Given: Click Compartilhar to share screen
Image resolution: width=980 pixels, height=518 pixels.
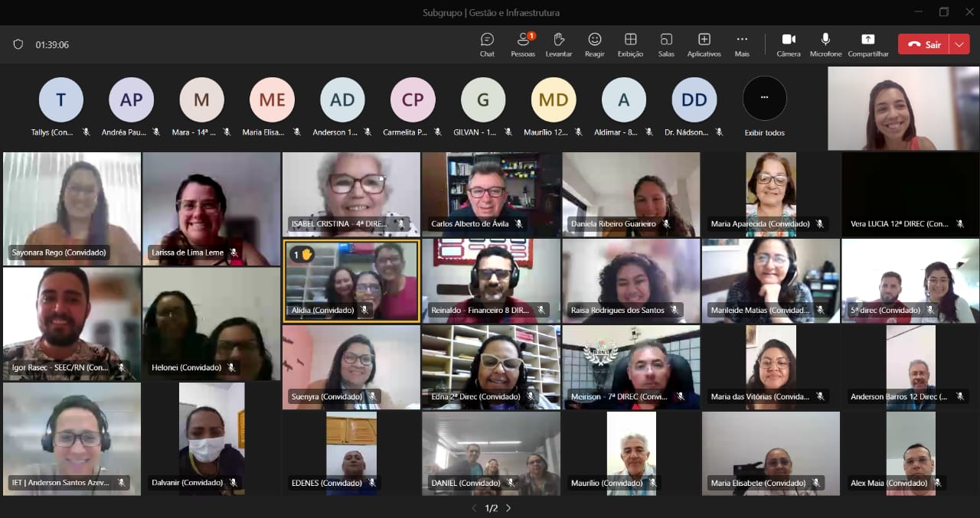Looking at the screenshot, I should pyautogui.click(x=868, y=44).
